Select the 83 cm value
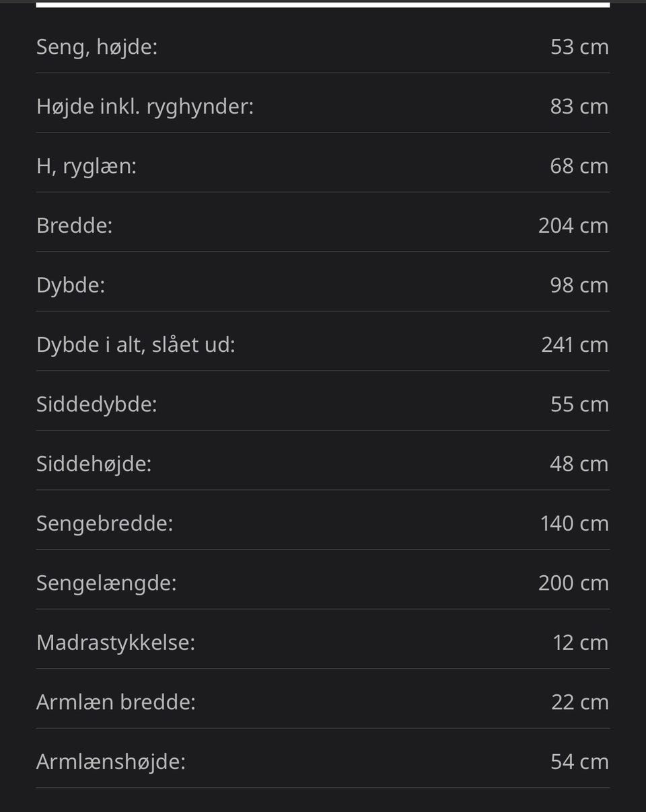This screenshot has width=646, height=812. [579, 106]
